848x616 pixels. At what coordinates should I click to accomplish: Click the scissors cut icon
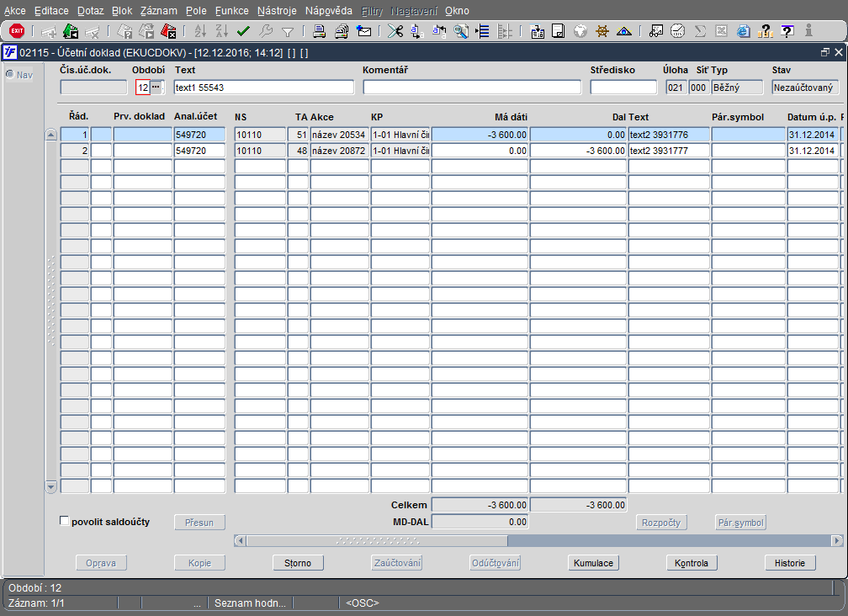pyautogui.click(x=395, y=31)
